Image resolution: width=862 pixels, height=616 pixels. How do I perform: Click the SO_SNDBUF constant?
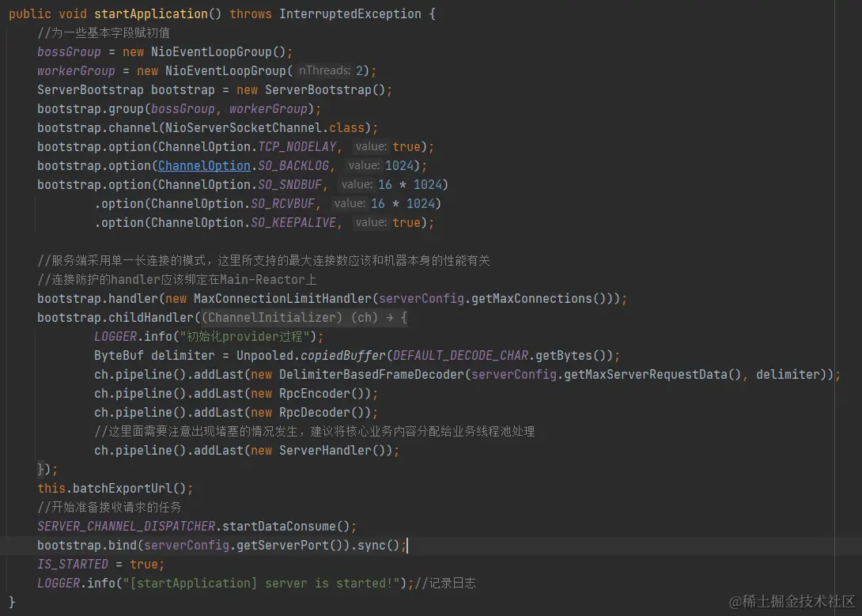coord(290,184)
